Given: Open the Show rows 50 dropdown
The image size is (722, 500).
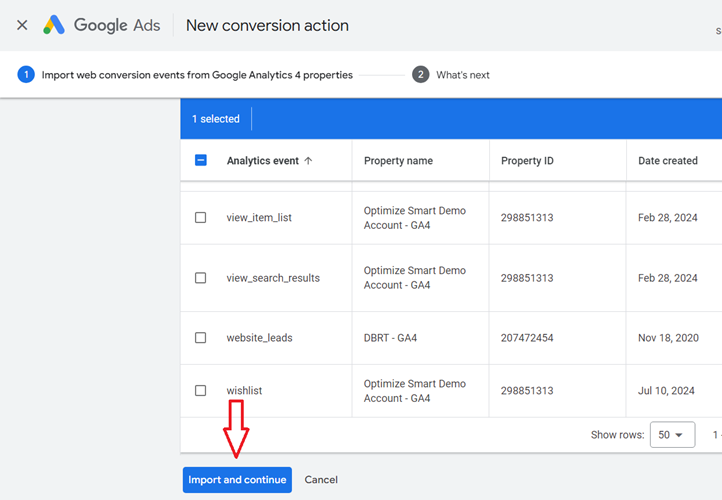Looking at the screenshot, I should pyautogui.click(x=672, y=435).
